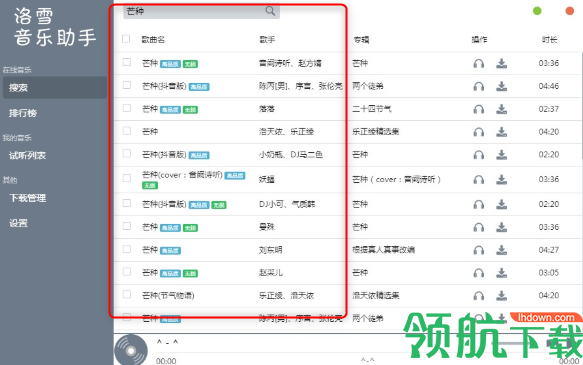Check the box for 芒种 by 赵采儿
583x365 pixels.
[x=127, y=272]
